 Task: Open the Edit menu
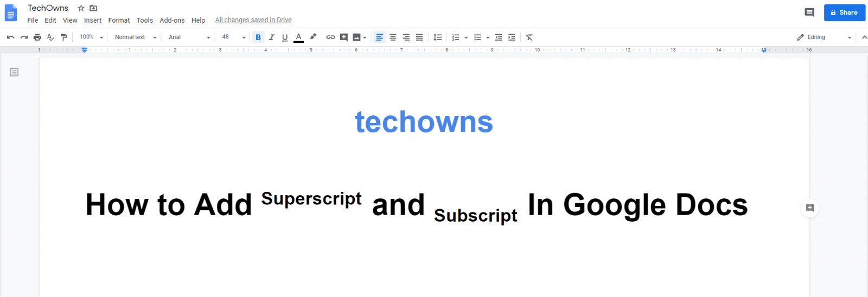[50, 21]
